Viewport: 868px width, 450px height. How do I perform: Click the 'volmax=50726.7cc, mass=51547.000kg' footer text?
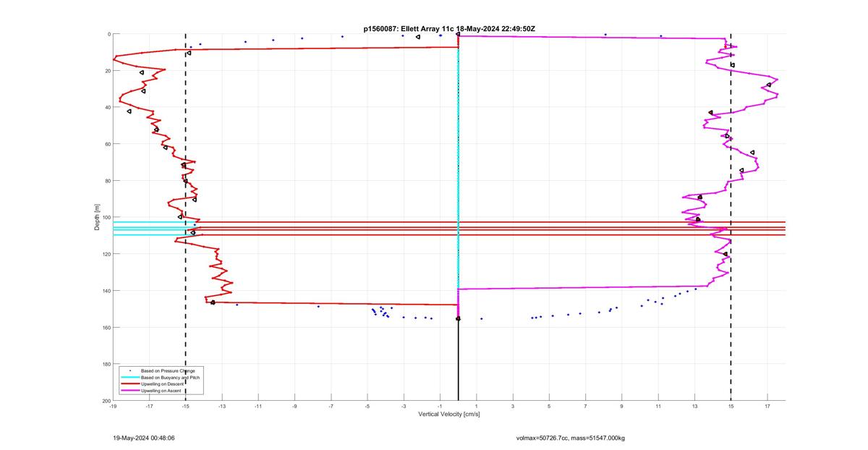point(570,438)
